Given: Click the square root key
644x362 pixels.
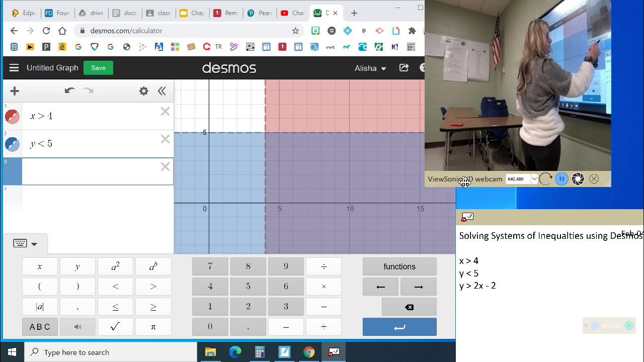Looking at the screenshot, I should click(116, 327).
